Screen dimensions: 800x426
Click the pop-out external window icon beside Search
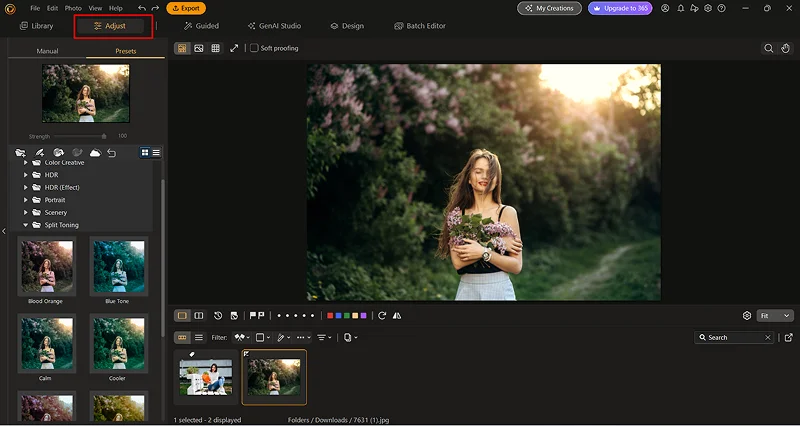pos(789,337)
